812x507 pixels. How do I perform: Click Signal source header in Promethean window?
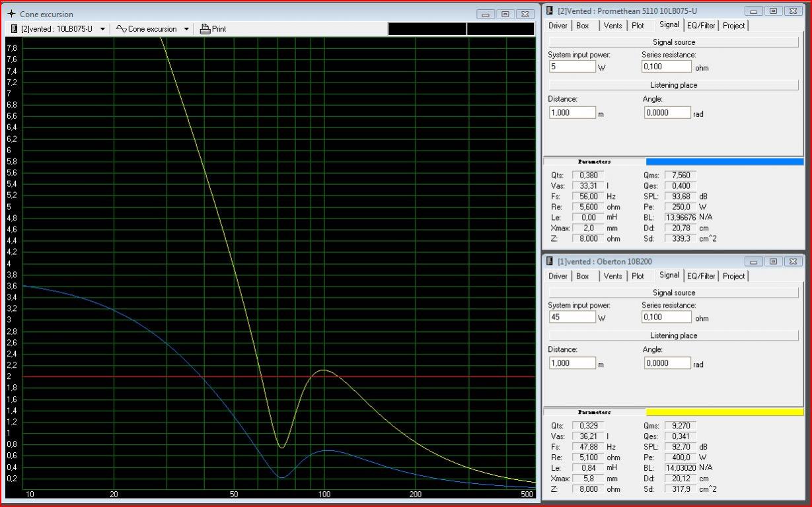pyautogui.click(x=673, y=42)
